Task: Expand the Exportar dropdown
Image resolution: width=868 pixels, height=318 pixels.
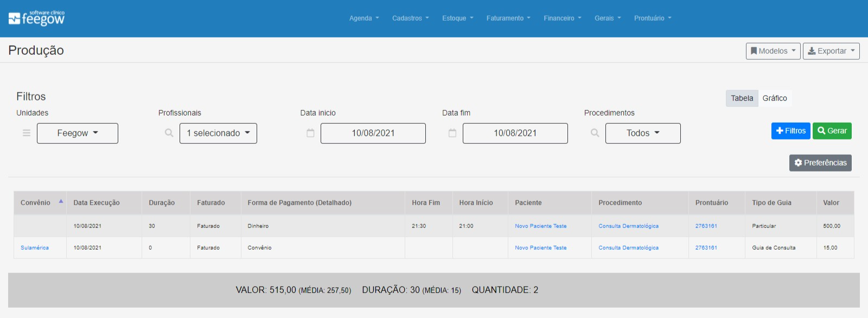Action: click(x=831, y=51)
